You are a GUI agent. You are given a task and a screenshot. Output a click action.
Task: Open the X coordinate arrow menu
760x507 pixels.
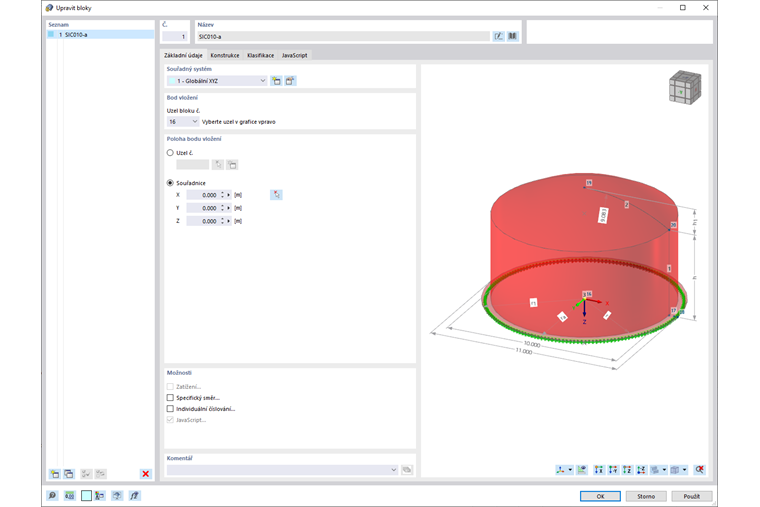[x=229, y=195]
